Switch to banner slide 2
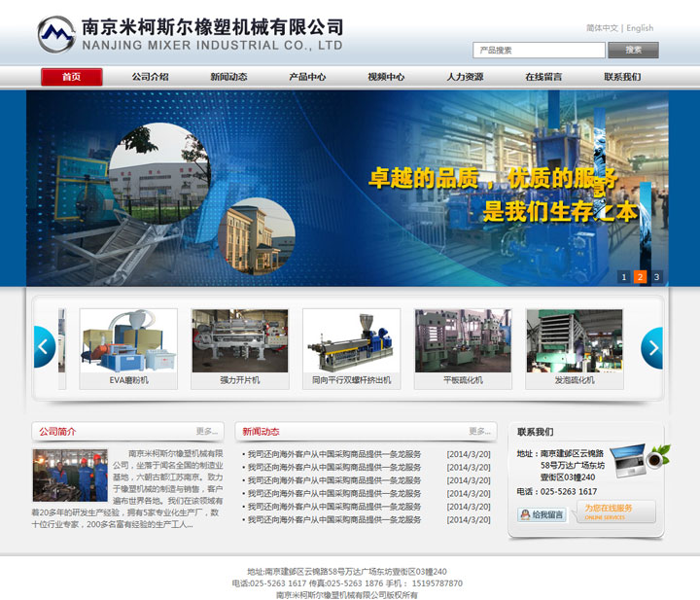Screen dimensions: 700x600 [x=640, y=277]
